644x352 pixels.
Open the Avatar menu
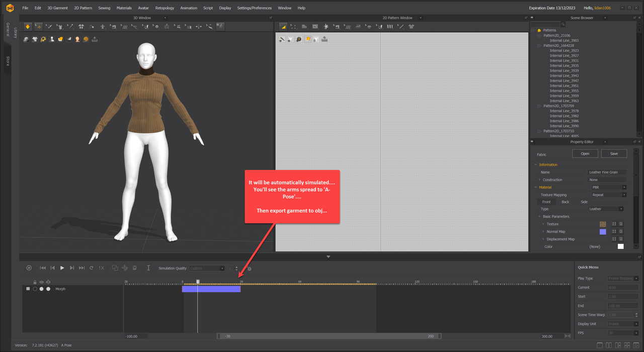click(x=143, y=8)
